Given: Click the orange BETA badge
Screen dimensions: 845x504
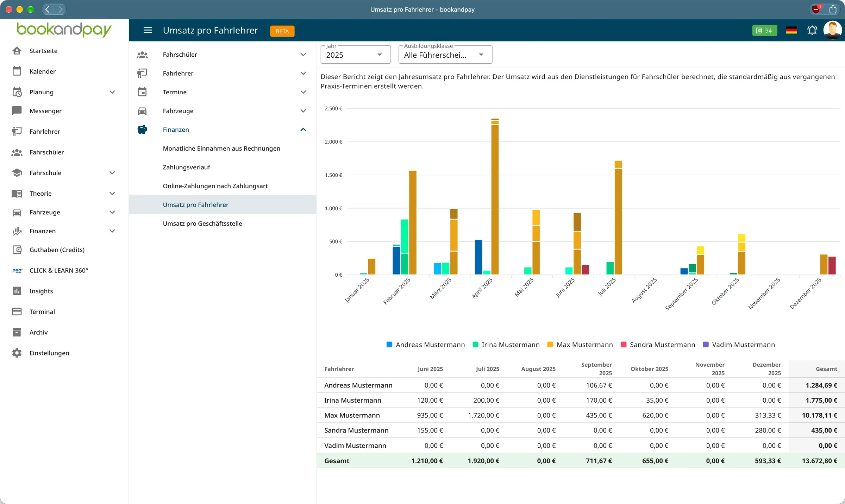Looking at the screenshot, I should (x=282, y=31).
